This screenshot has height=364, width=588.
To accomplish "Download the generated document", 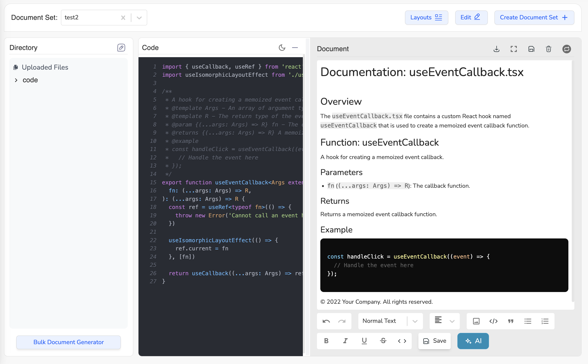I will coord(497,49).
